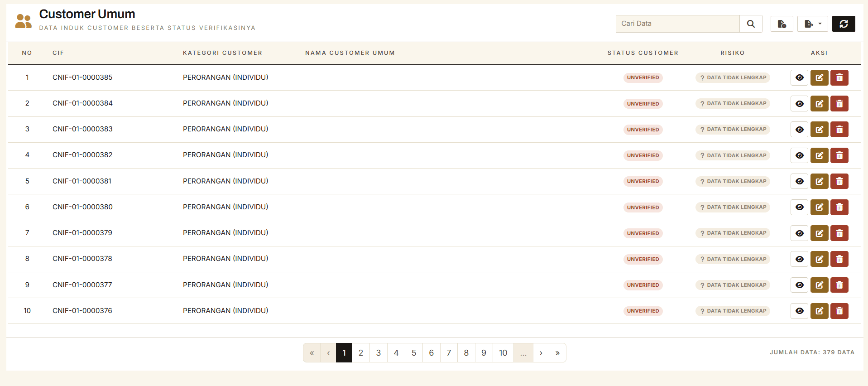Screen dimensions: 868x386
Task: Select page 1 in pagination
Action: click(x=344, y=353)
